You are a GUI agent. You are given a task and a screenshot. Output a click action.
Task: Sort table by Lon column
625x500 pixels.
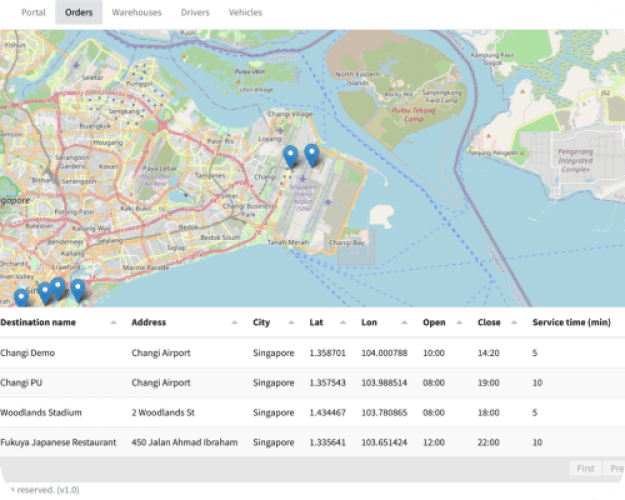384,322
